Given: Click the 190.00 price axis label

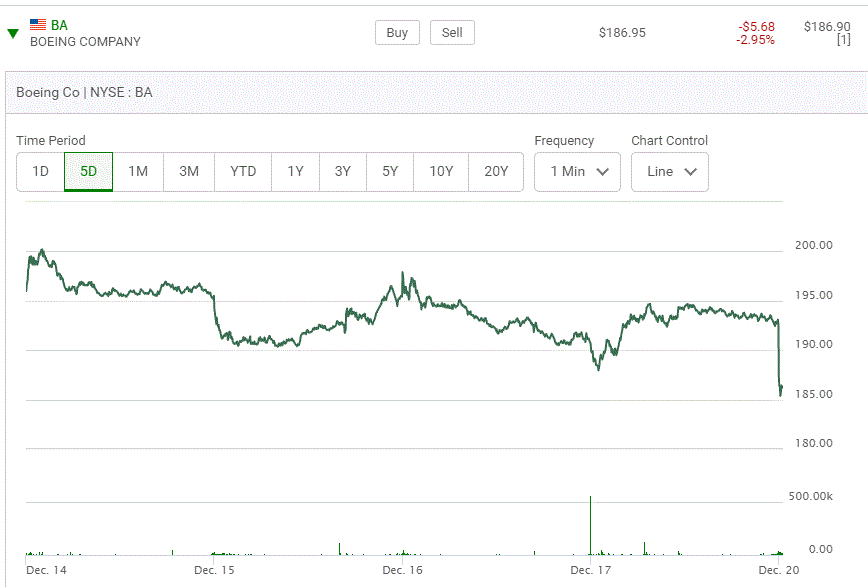Looking at the screenshot, I should pyautogui.click(x=814, y=344).
